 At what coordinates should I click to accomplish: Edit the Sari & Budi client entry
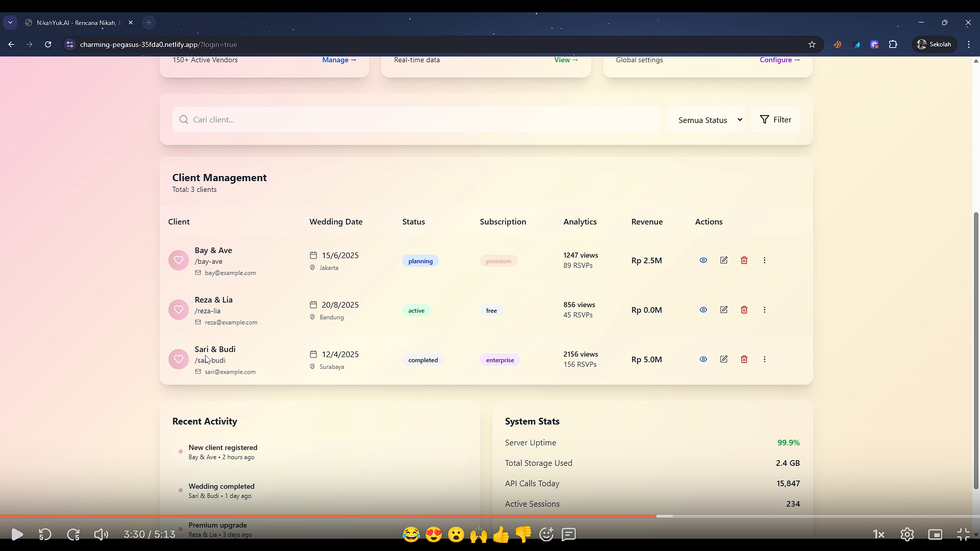tap(724, 359)
